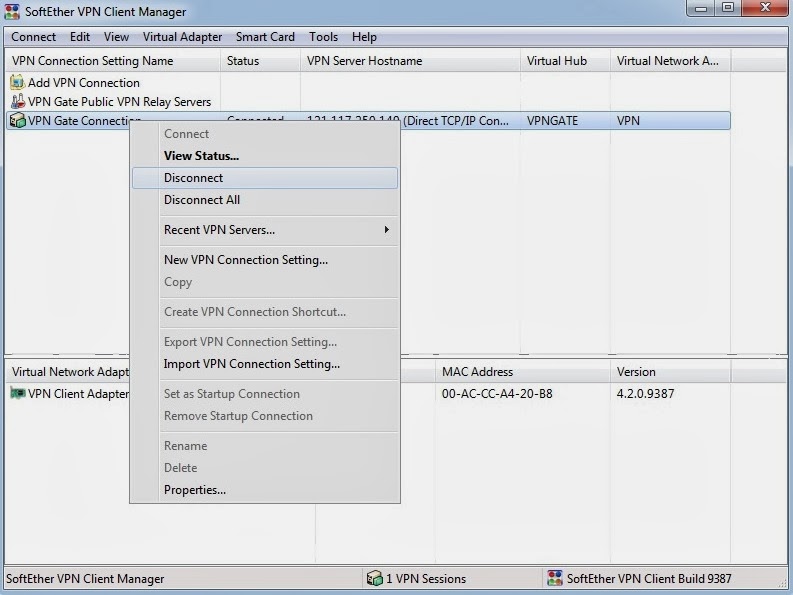
Task: Select the Add VPN Connection row text
Action: click(84, 83)
